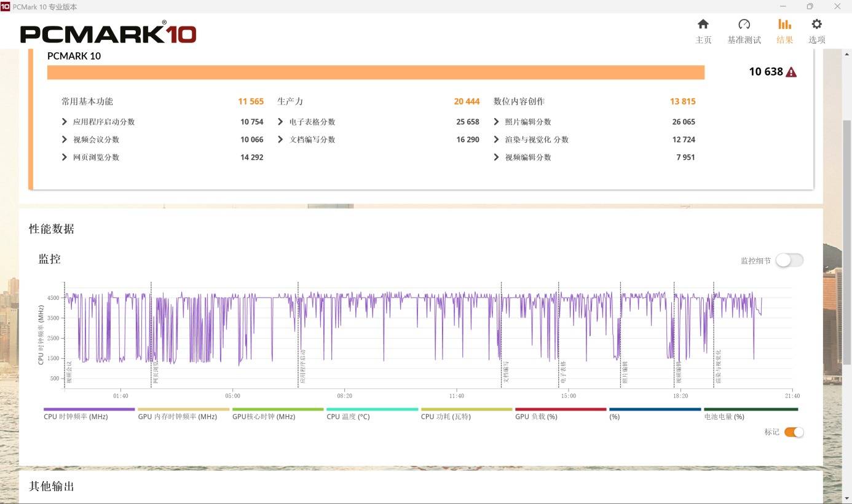Click the orange PCMARK 10 score bar

[x=376, y=73]
